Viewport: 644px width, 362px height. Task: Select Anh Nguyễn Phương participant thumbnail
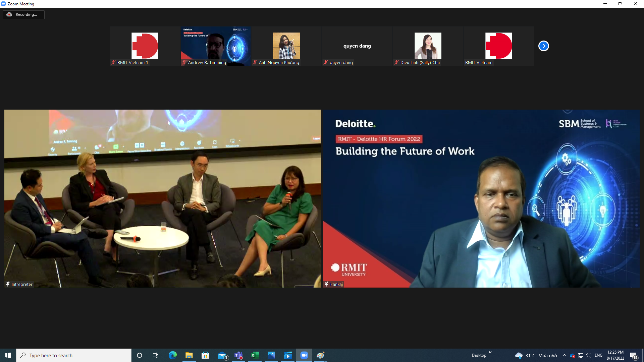tap(286, 46)
